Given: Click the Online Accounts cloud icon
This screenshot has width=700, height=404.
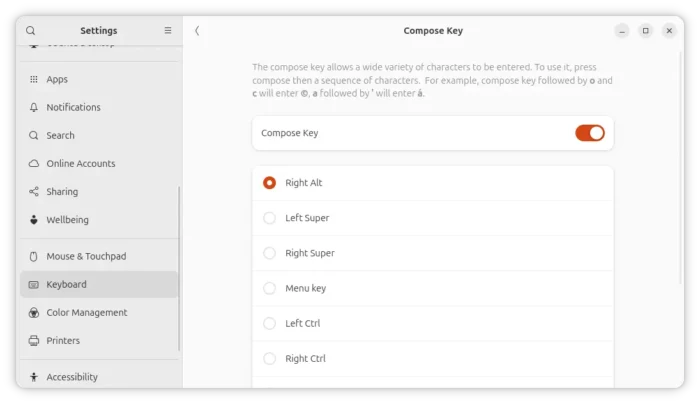Looking at the screenshot, I should (x=34, y=163).
